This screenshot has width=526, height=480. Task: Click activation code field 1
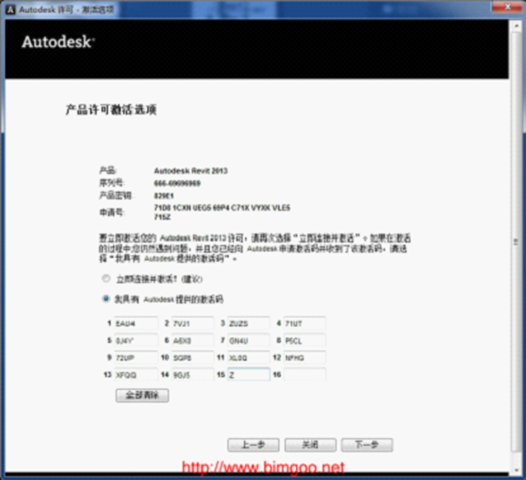136,323
